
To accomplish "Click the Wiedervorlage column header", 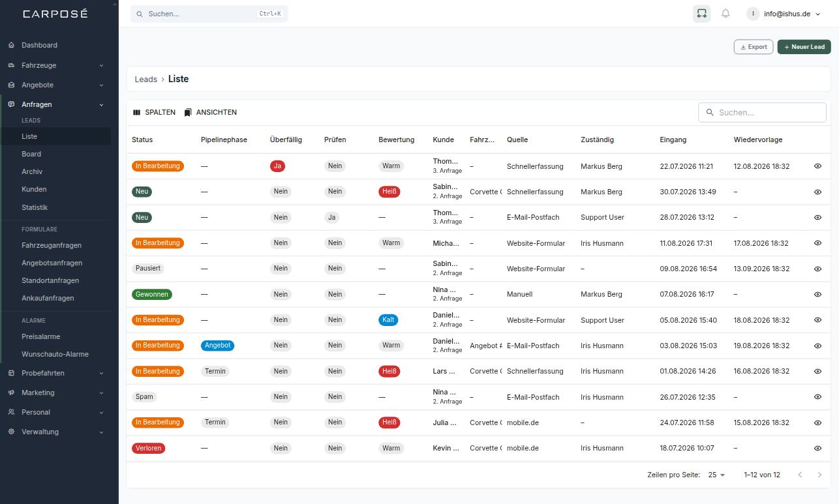I will (x=758, y=140).
